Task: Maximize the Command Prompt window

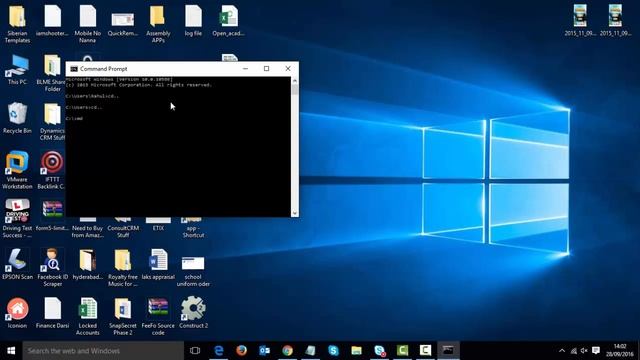Action: point(267,69)
